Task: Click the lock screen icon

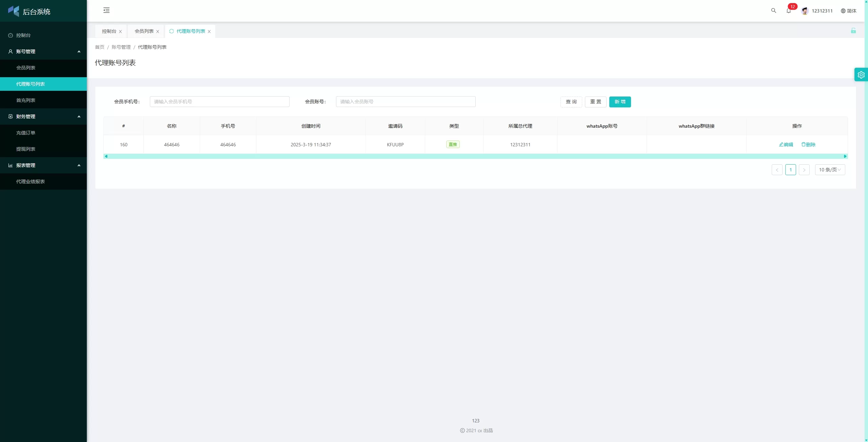Action: pyautogui.click(x=853, y=31)
